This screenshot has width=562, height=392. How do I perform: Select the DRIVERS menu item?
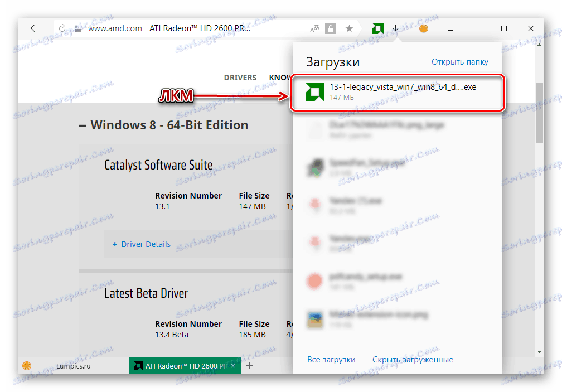[x=240, y=78]
